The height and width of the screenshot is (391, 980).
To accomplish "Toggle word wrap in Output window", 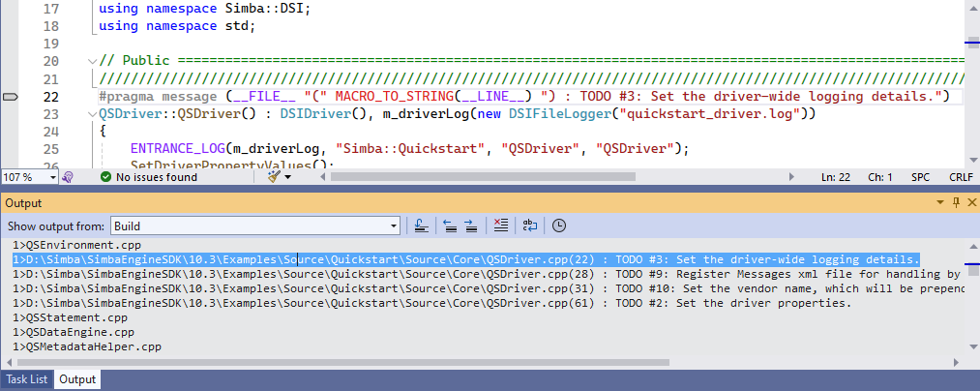I will tap(530, 226).
